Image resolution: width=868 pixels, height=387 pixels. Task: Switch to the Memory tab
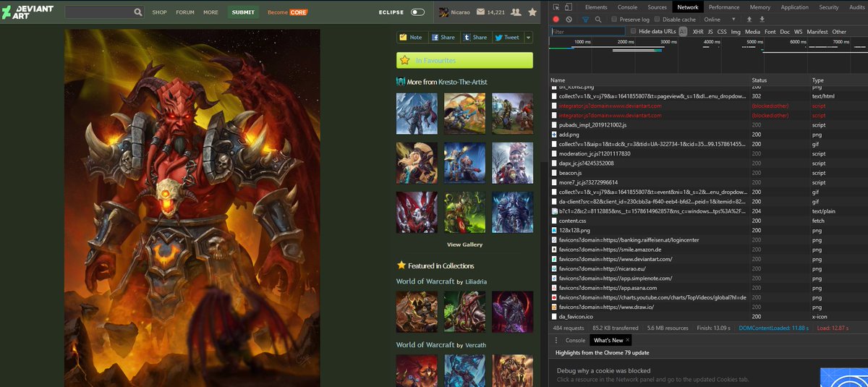[759, 7]
